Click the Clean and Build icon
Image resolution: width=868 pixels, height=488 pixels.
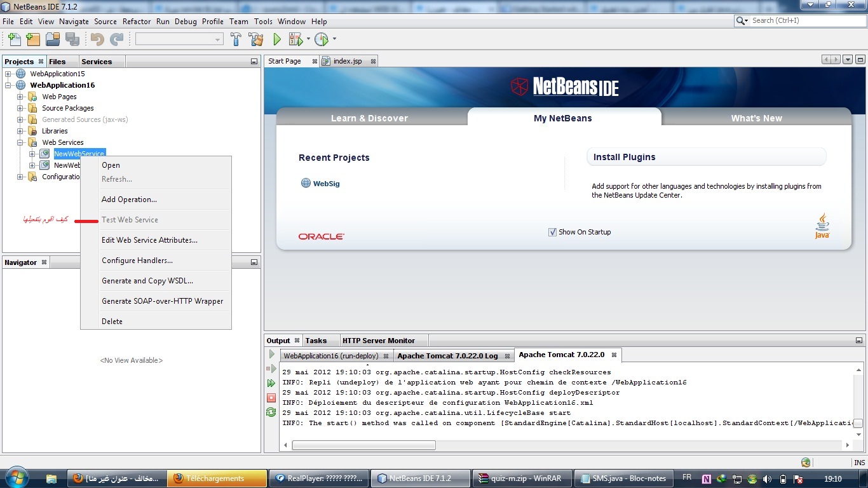[x=256, y=39]
